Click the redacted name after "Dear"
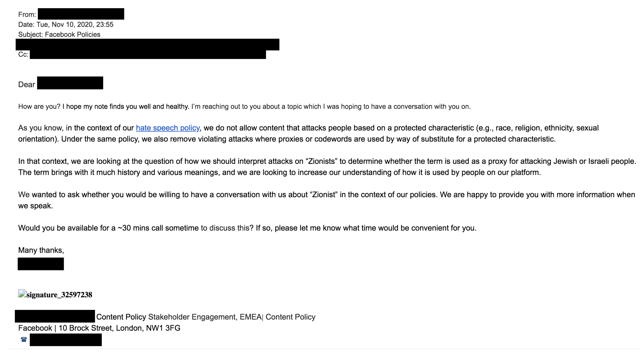 pos(70,83)
